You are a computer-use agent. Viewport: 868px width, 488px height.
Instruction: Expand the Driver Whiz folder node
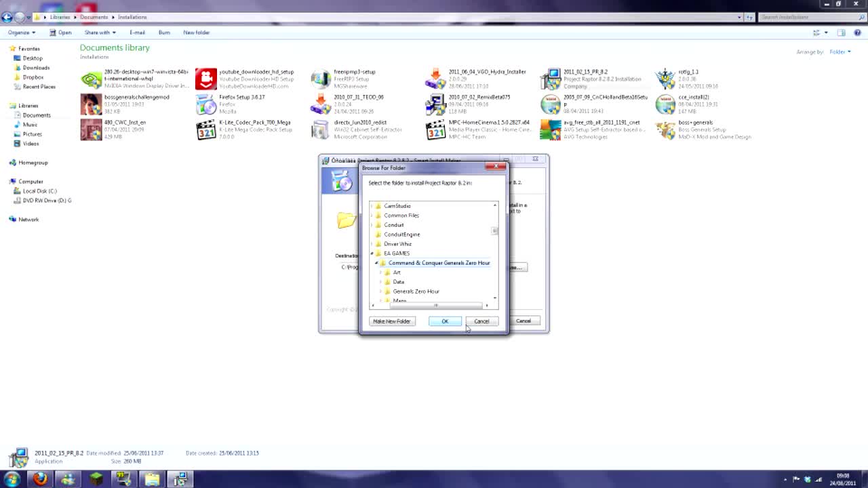coord(372,244)
